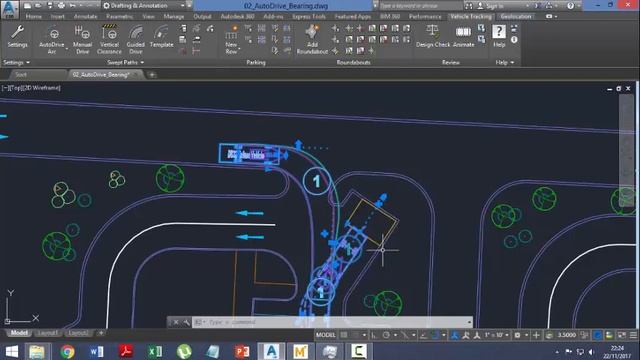Screen dimensions: 640x360
Task: Click the Windows Start button
Action: (11, 351)
